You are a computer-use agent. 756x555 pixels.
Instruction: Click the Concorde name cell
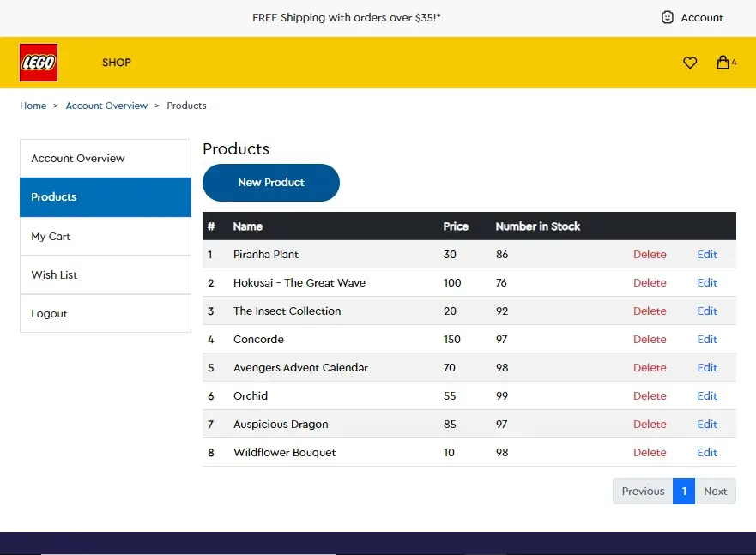pos(258,340)
